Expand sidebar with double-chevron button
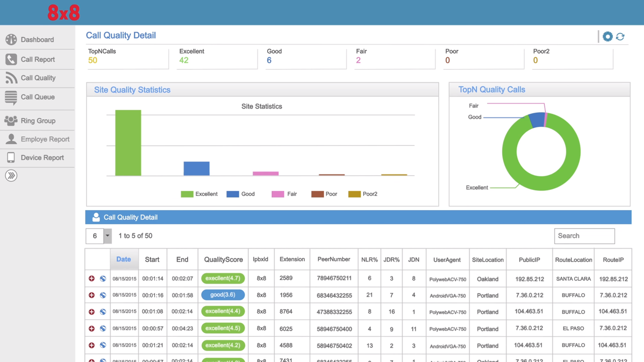Image resolution: width=644 pixels, height=362 pixels. click(11, 175)
